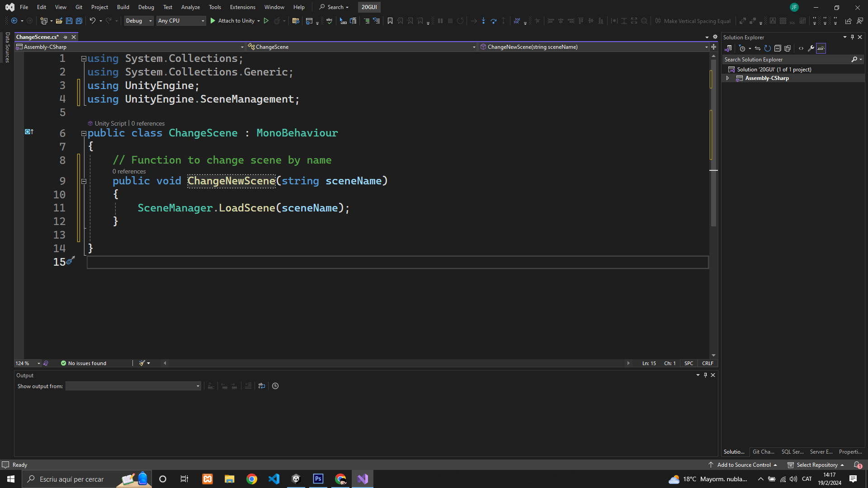Toggle word wrap in the Output panel
This screenshot has height=488, width=868.
click(x=262, y=386)
